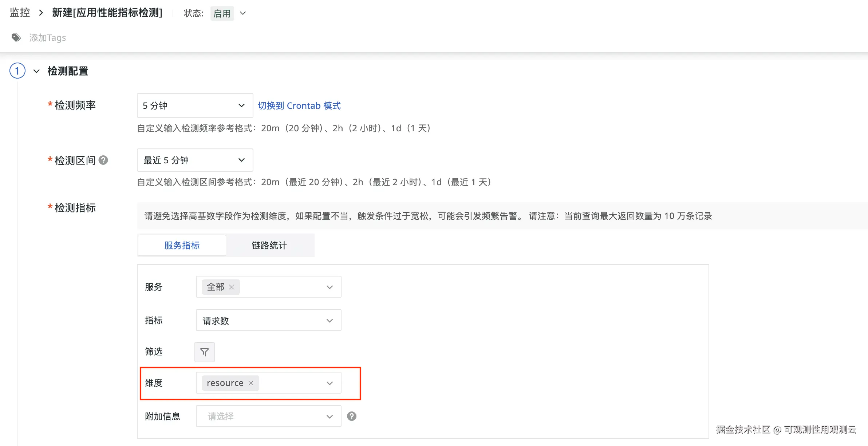The height and width of the screenshot is (446, 868).
Task: Click the tag icon beside 添加Tags
Action: [x=16, y=37]
